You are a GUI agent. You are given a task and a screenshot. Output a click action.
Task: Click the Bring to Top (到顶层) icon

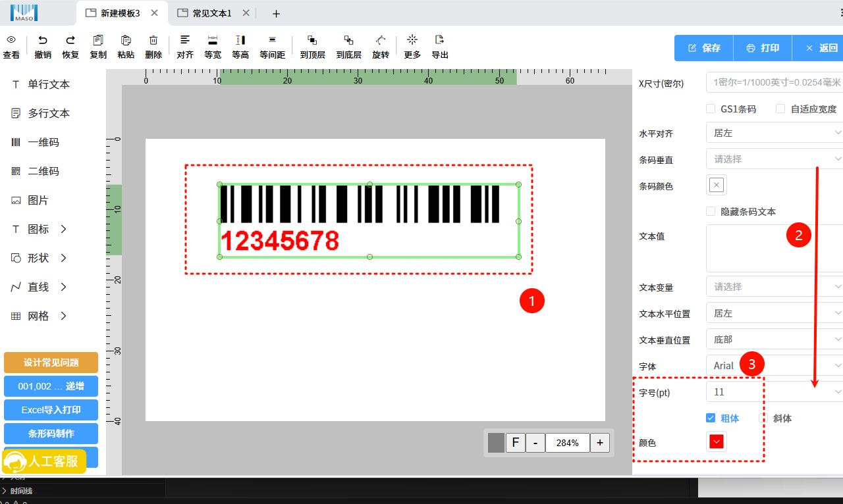coord(312,41)
